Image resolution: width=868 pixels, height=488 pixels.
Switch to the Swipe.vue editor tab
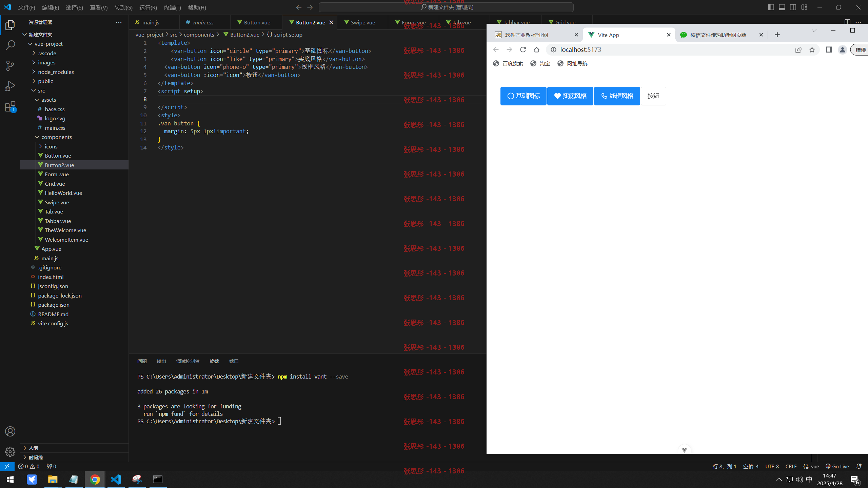point(362,22)
